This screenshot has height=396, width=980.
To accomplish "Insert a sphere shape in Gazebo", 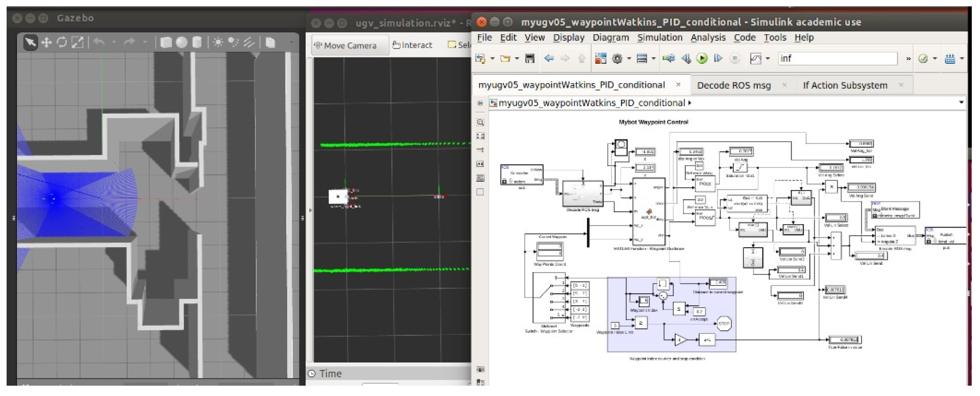I will tap(181, 42).
